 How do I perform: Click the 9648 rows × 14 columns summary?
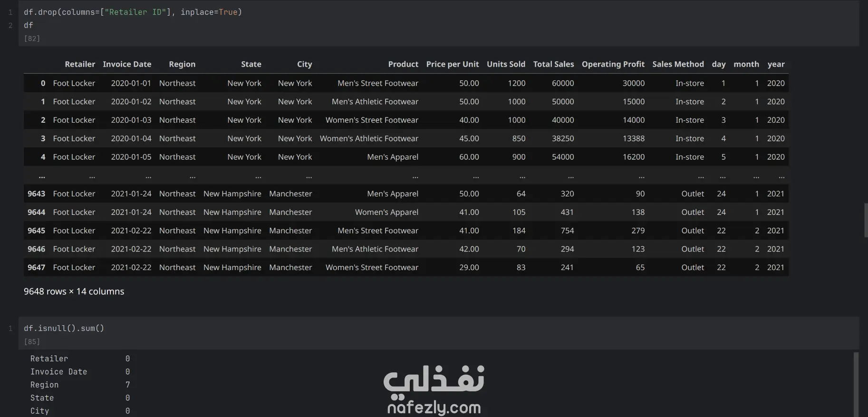[x=74, y=291]
